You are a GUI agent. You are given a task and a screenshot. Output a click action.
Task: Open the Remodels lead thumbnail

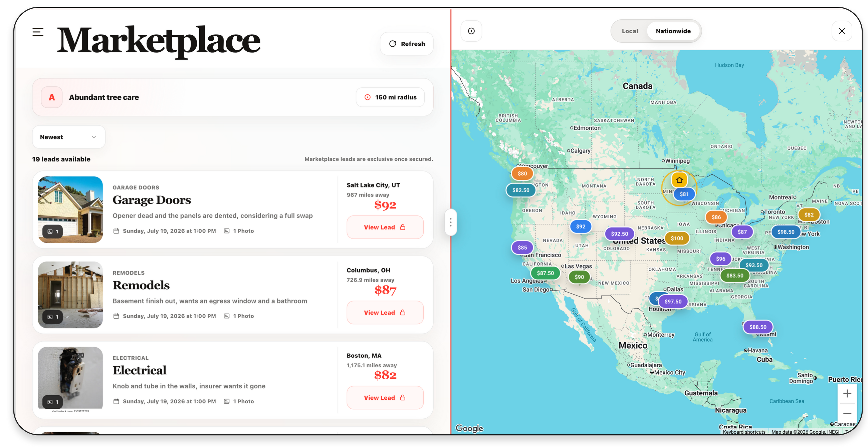click(x=70, y=295)
